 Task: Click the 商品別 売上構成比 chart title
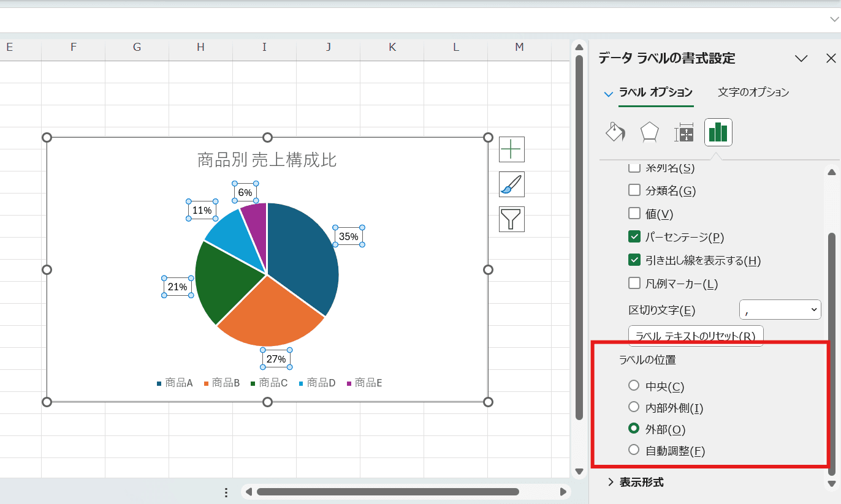point(267,160)
